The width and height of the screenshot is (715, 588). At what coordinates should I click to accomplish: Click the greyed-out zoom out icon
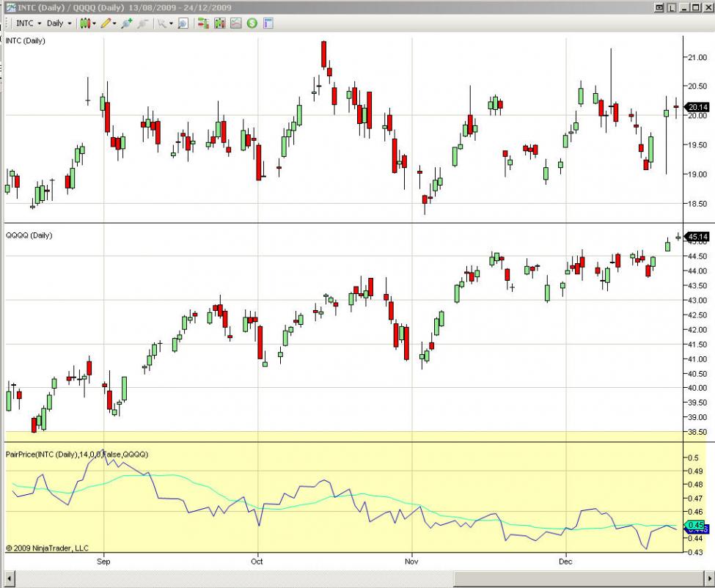pyautogui.click(x=143, y=23)
